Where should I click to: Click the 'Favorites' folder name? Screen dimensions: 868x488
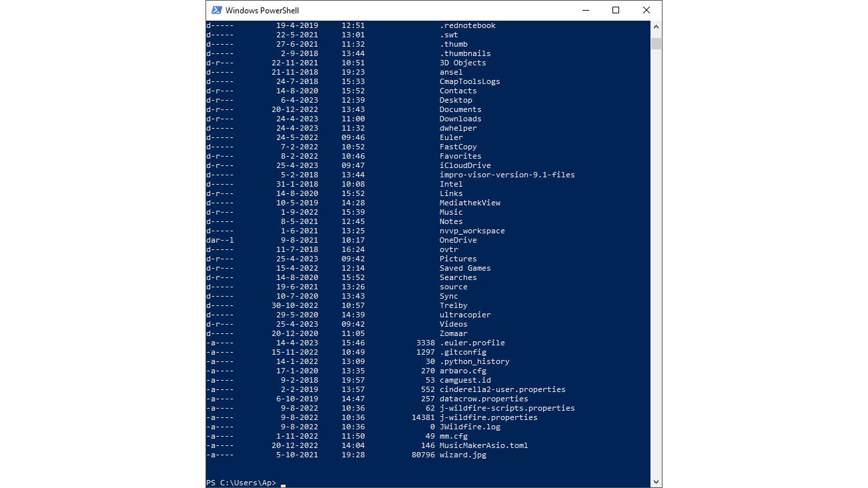coord(460,156)
